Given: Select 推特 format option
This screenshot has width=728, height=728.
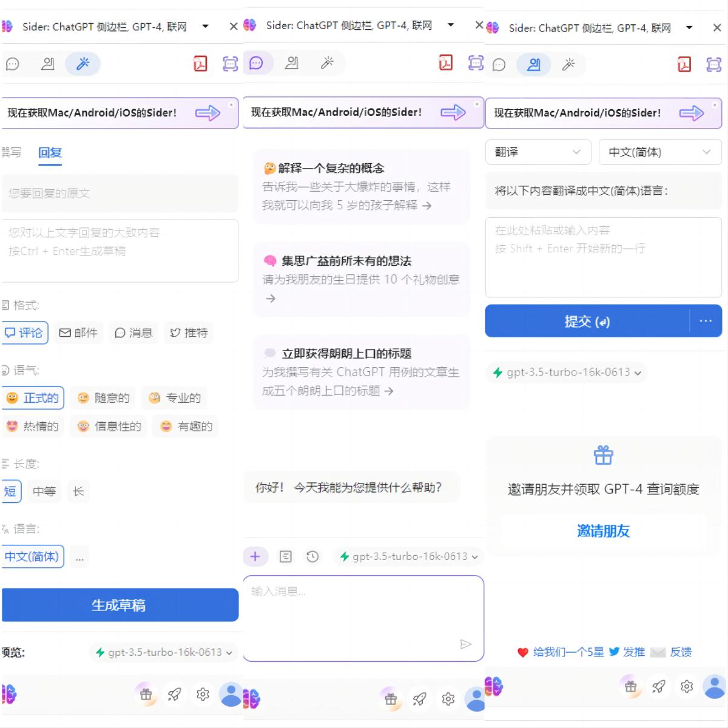Looking at the screenshot, I should [189, 332].
